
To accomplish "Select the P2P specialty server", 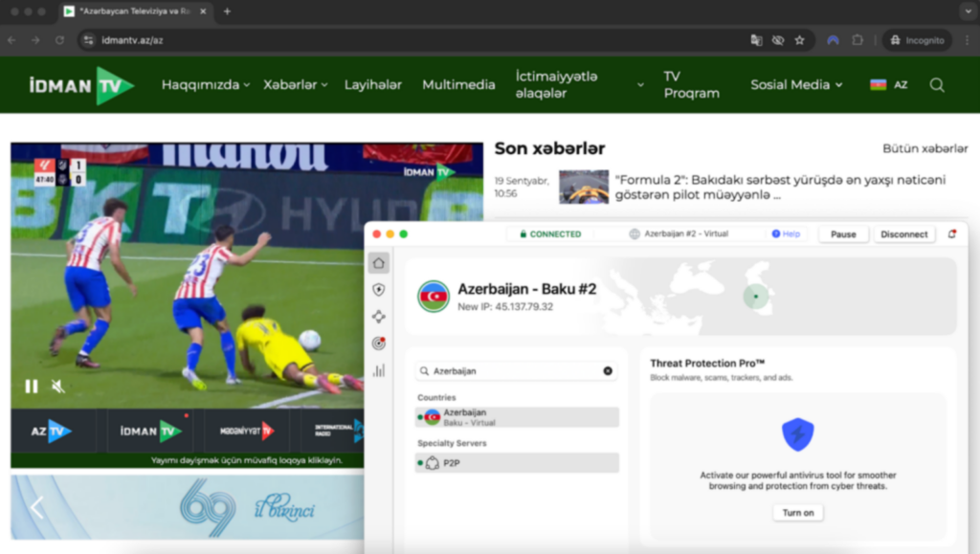I will click(x=517, y=463).
